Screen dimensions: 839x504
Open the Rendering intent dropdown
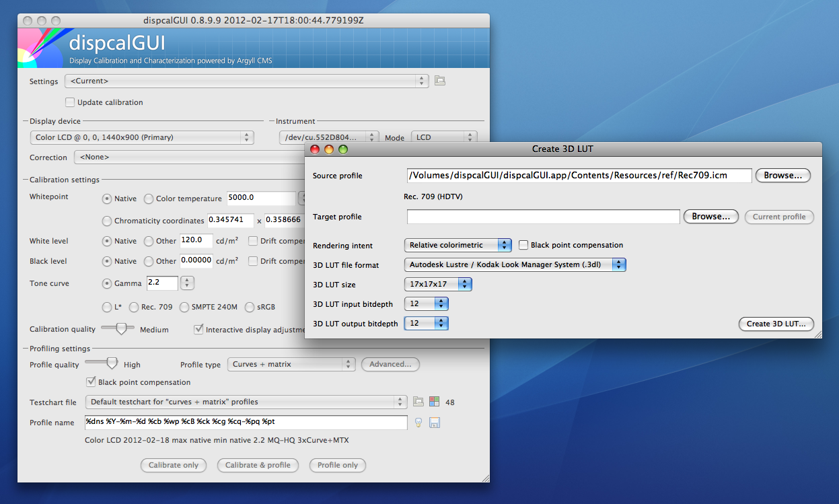458,245
